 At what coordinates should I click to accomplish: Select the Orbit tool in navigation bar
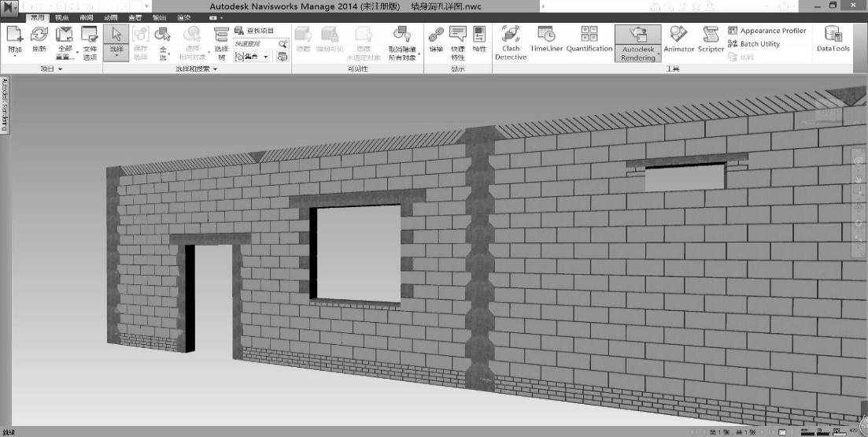(x=859, y=208)
